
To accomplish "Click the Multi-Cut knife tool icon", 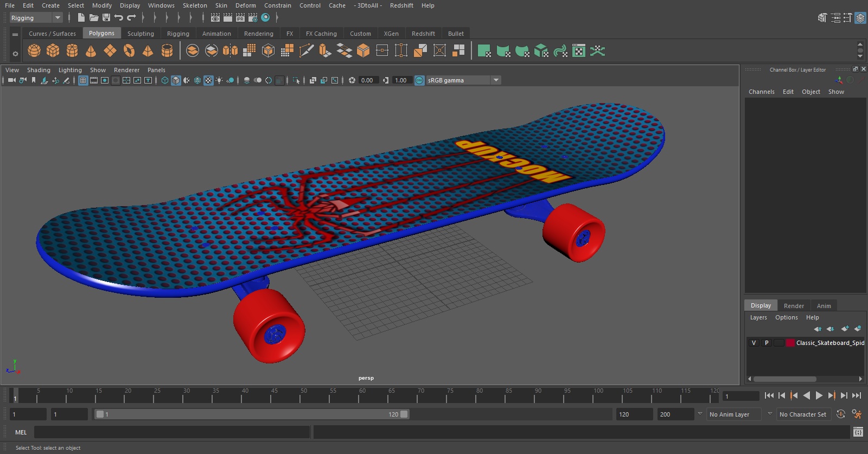I will tap(307, 51).
